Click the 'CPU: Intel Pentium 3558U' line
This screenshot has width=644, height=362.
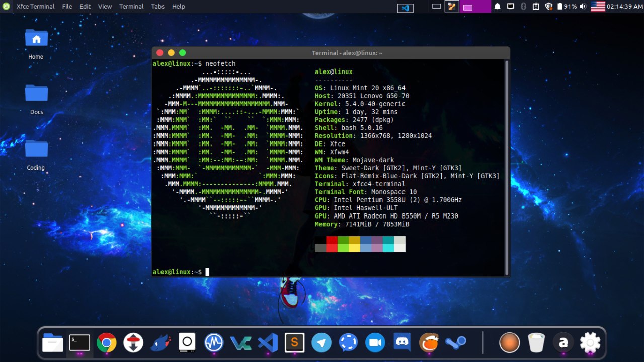coord(388,200)
